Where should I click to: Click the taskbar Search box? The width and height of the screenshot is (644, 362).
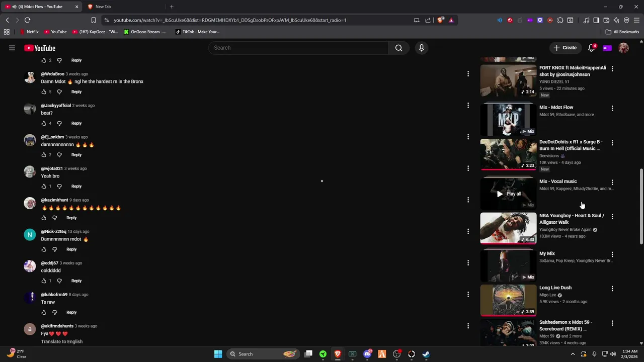262,354
